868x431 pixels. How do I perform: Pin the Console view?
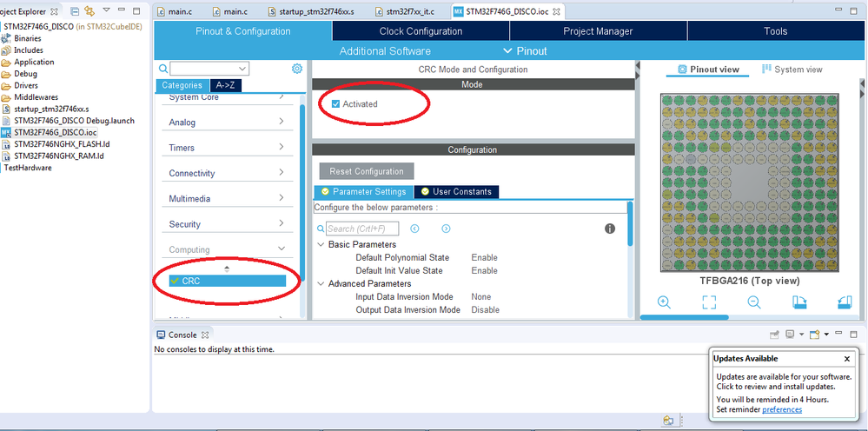coord(775,335)
